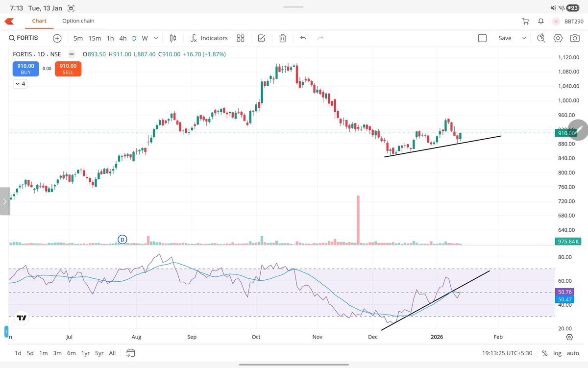Open go-to-date calendar icon
This screenshot has height=368, width=588.
coord(130,353)
